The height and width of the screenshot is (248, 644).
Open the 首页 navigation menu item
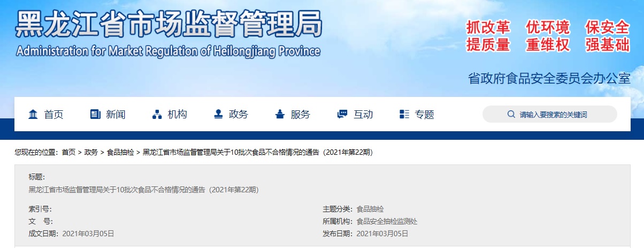53,114
